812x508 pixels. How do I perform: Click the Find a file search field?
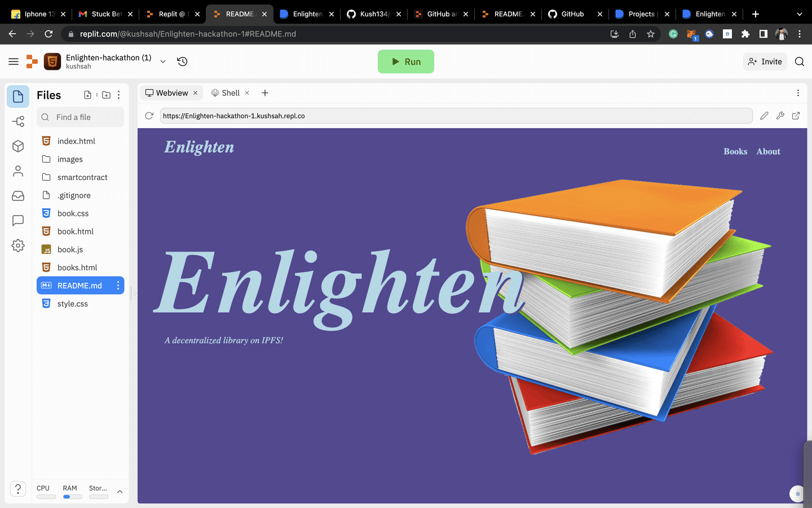pos(80,117)
